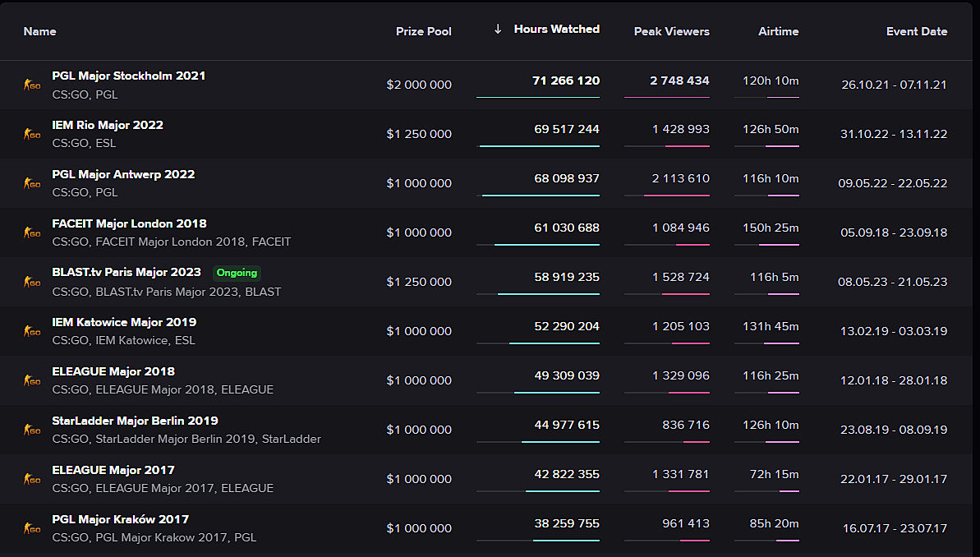Click peak viewers value 1 428 993
The image size is (980, 557).
point(681,129)
